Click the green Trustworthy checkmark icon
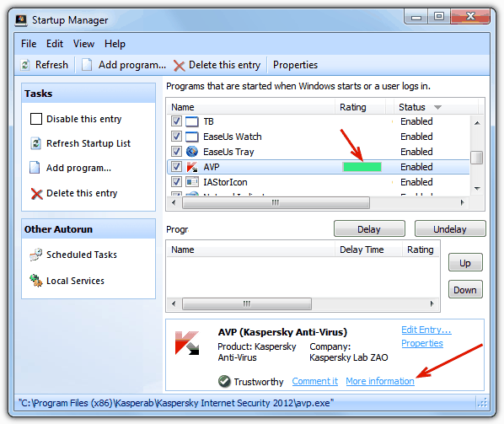 [x=224, y=382]
